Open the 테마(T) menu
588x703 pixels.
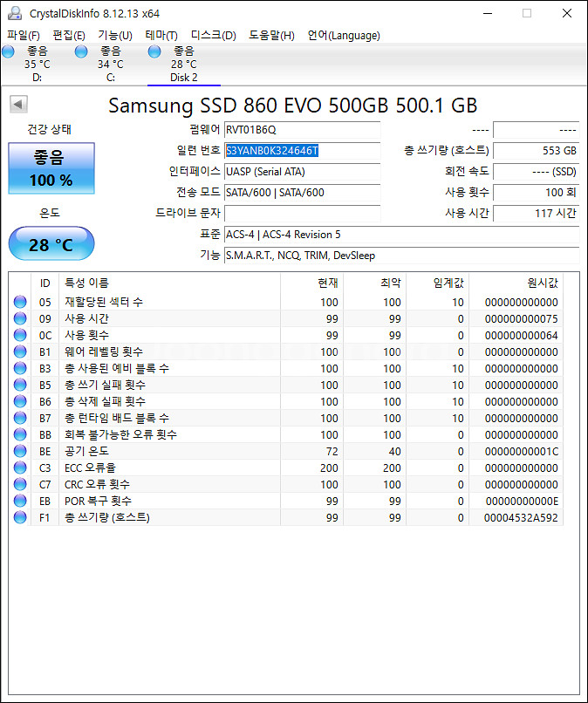(x=161, y=36)
